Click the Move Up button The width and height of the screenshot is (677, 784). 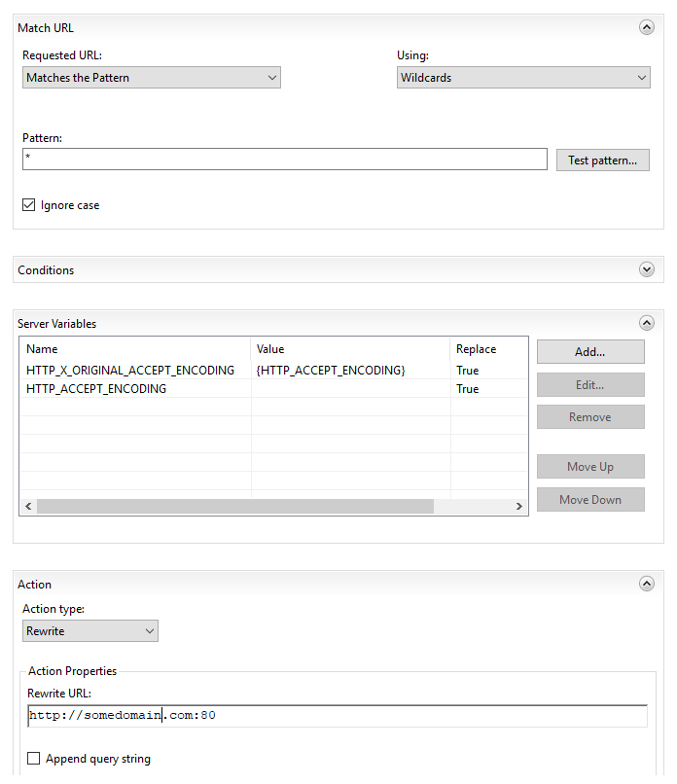(x=590, y=467)
